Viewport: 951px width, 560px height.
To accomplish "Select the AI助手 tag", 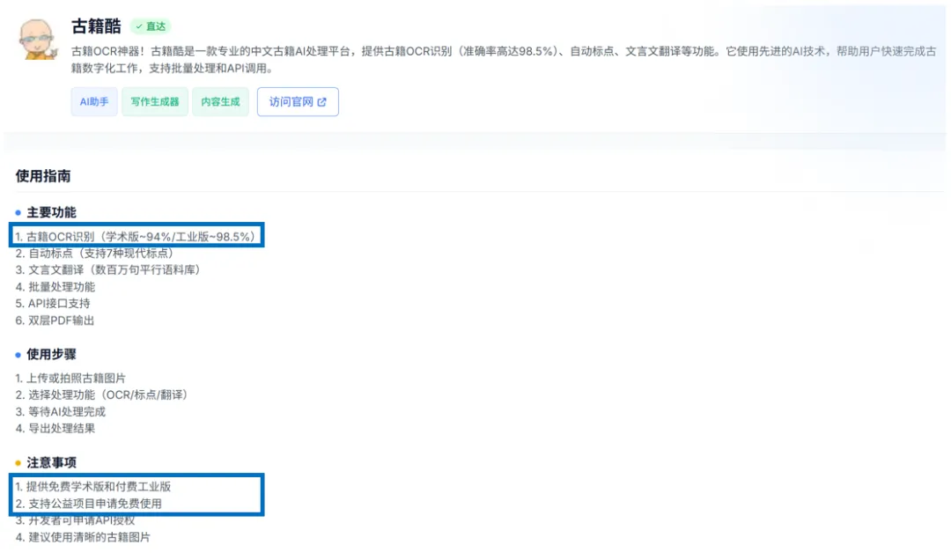I will [x=94, y=102].
